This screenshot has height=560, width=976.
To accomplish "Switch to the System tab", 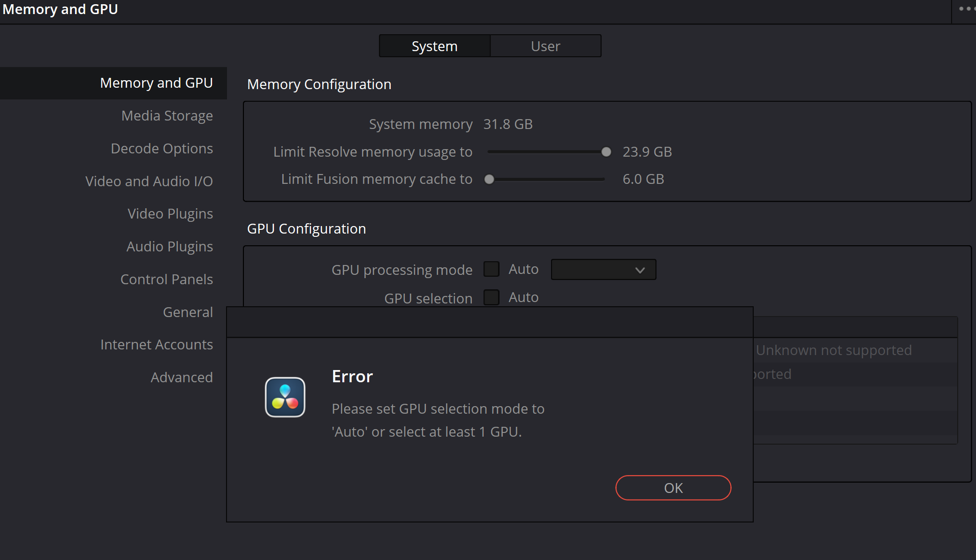I will coord(434,46).
